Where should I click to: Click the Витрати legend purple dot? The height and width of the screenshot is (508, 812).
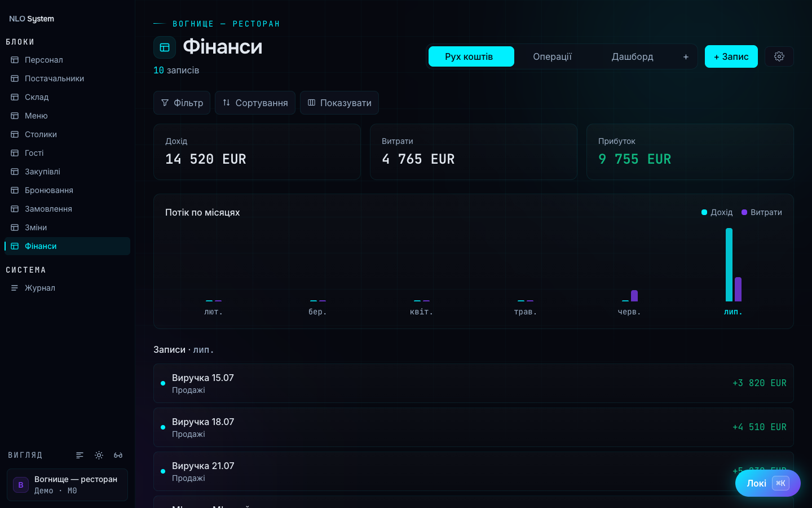point(744,212)
